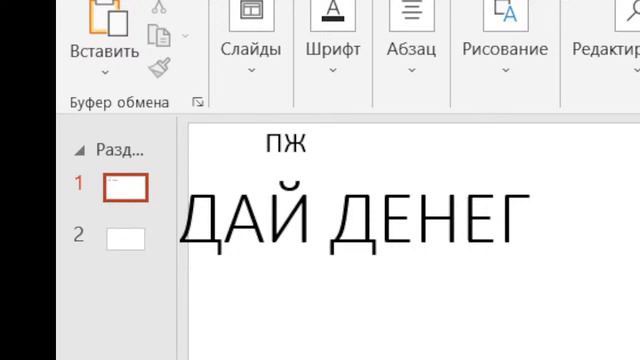Click the Cut scissors icon

point(159,7)
